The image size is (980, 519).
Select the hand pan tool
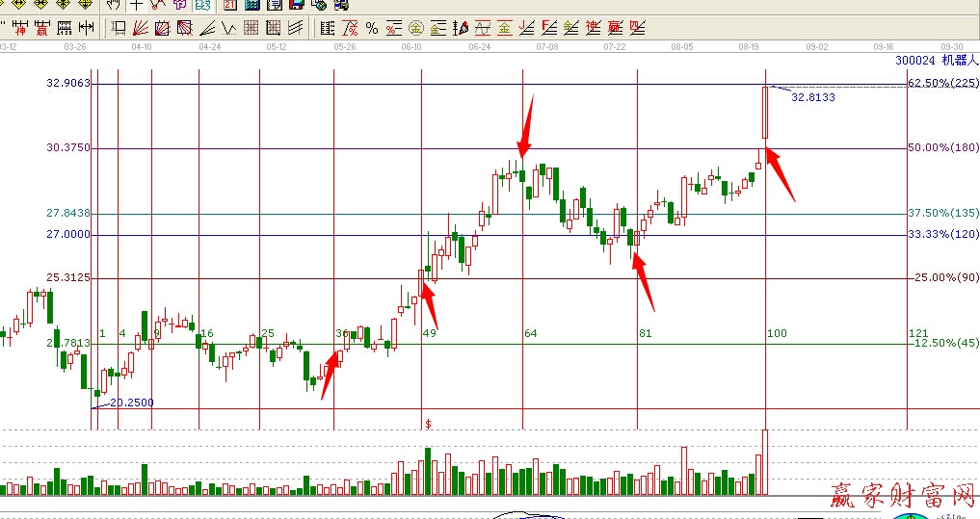click(114, 5)
